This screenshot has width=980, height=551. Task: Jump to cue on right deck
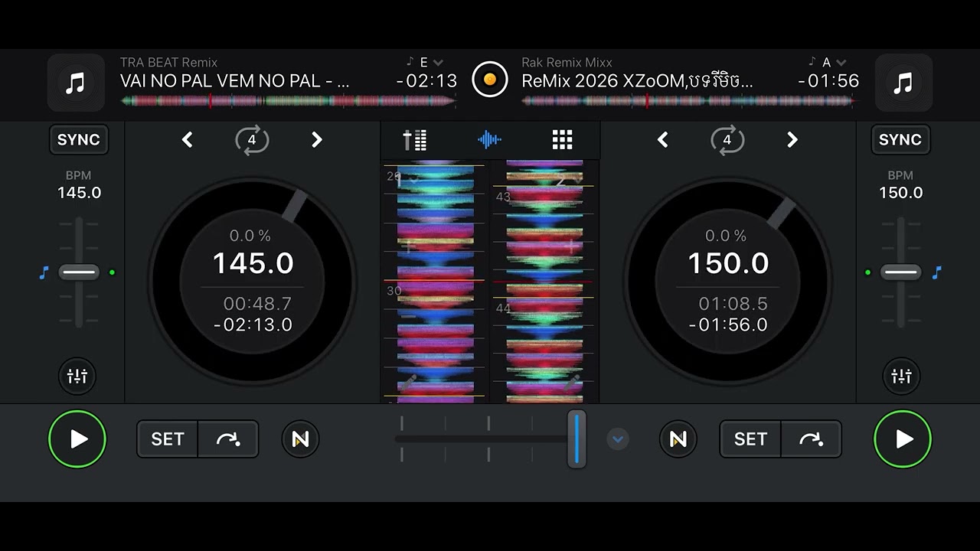[x=811, y=439]
